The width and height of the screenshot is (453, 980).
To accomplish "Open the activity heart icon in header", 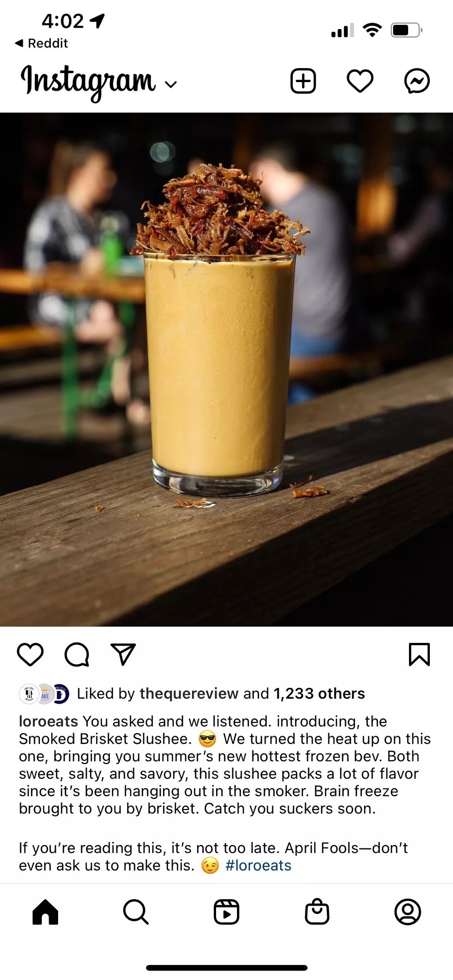I will (x=360, y=81).
